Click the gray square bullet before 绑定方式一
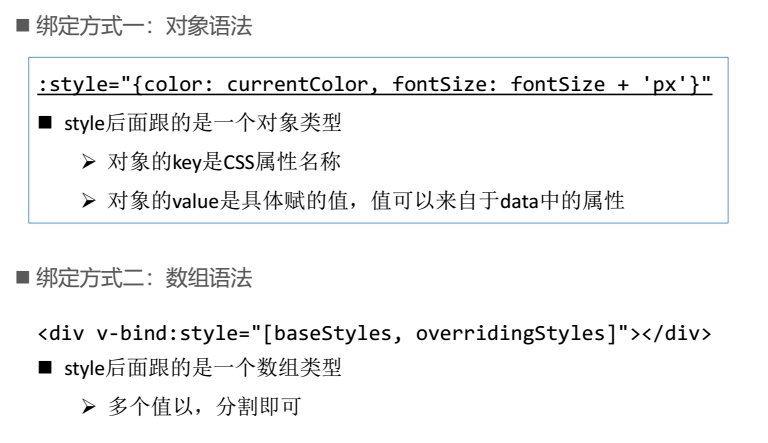The width and height of the screenshot is (768, 443). point(23,28)
